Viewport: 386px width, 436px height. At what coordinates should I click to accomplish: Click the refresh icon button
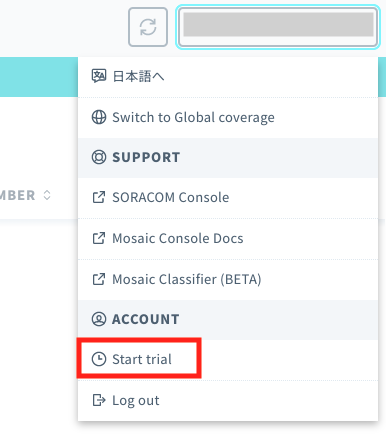point(148,27)
